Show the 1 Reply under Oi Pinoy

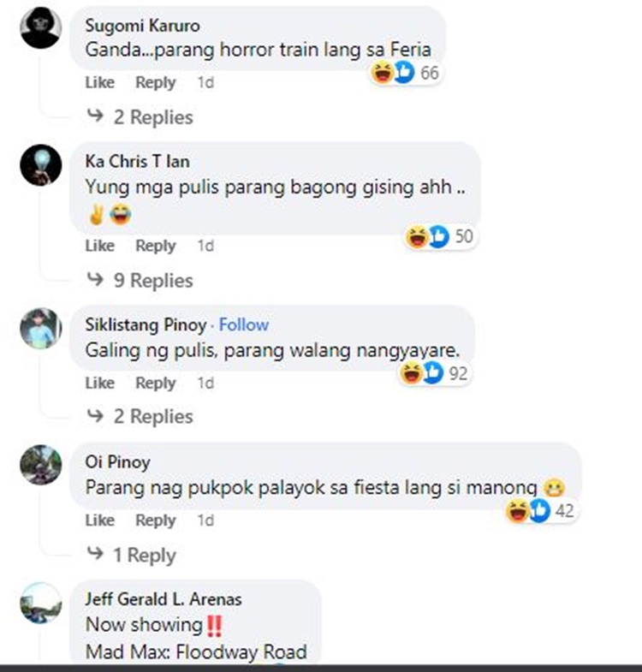click(132, 555)
